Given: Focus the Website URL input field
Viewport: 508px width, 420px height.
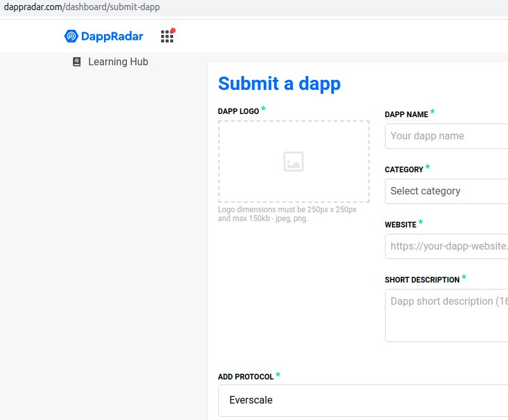Looking at the screenshot, I should point(446,246).
